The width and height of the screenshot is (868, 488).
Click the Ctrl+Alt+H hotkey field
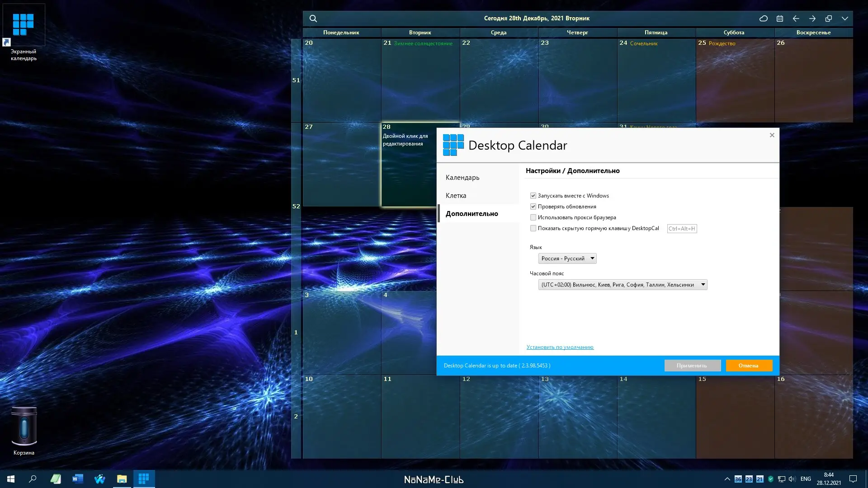(x=682, y=229)
